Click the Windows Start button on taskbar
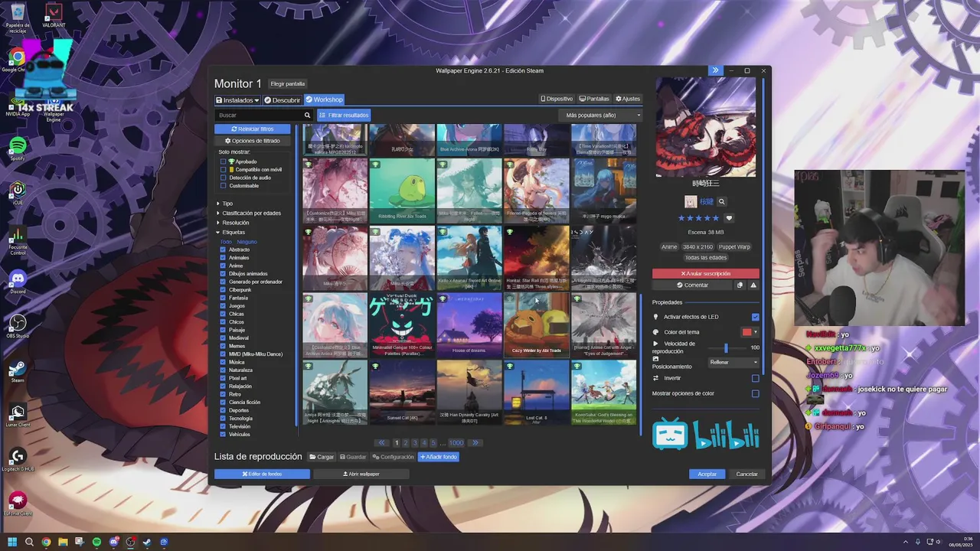 (12, 542)
